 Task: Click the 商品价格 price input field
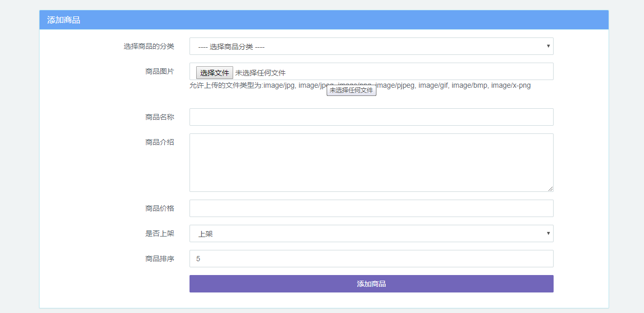(x=371, y=208)
